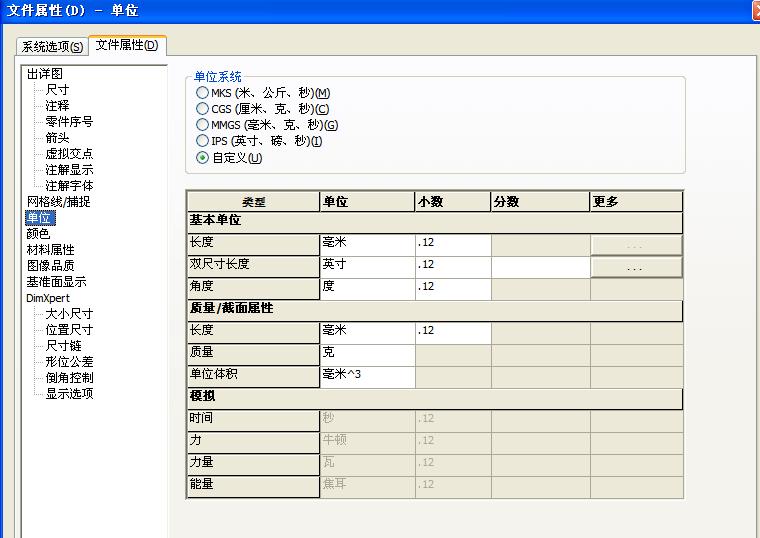Open the 毫米 unit cell for basic 长度

(x=367, y=245)
